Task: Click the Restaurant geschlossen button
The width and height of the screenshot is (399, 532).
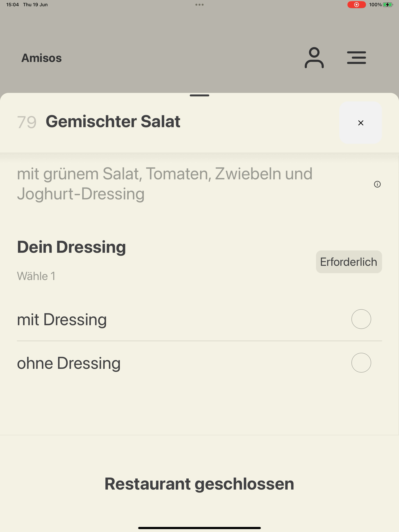Action: point(199,484)
